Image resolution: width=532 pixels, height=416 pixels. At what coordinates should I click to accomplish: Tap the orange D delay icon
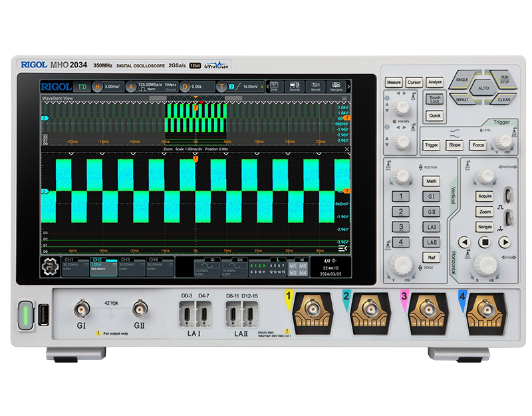pyautogui.click(x=185, y=87)
